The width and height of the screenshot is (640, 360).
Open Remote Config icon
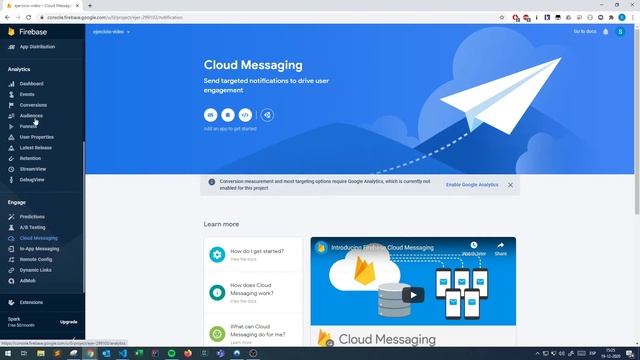pos(11,259)
